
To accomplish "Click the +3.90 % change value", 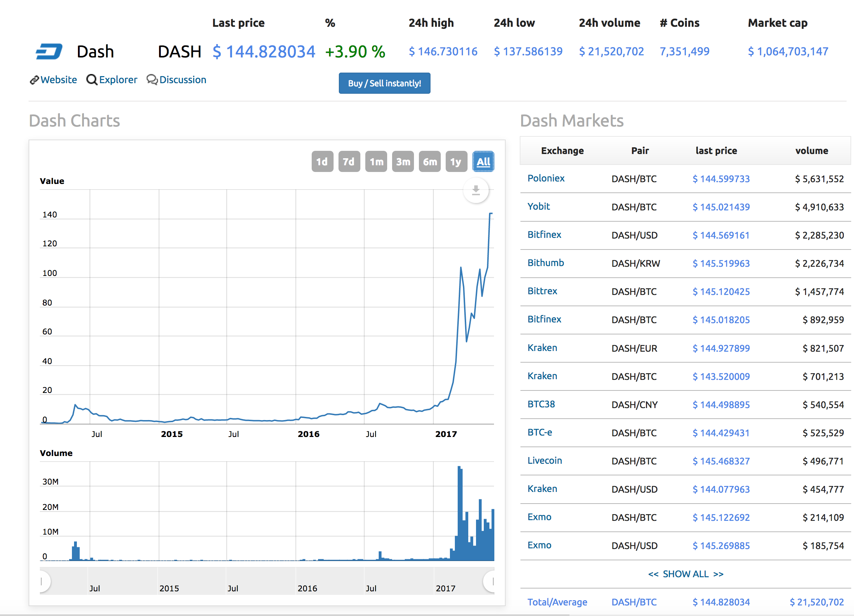I will [355, 51].
